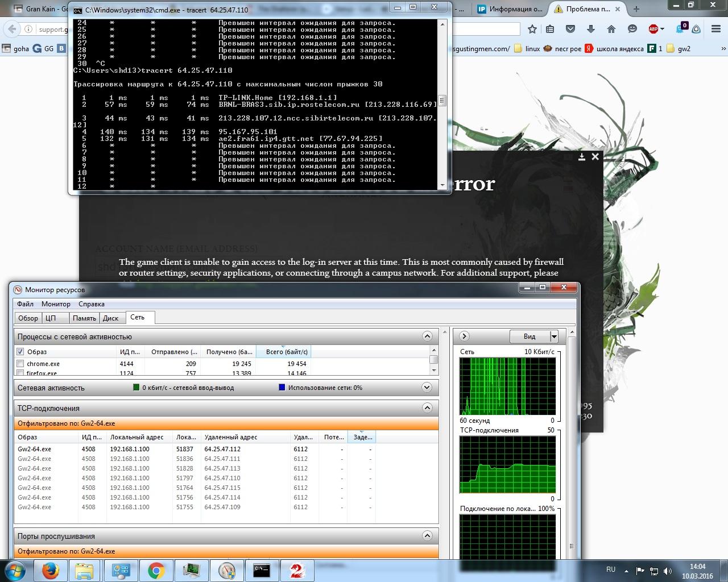Click the site info icon in the address bar
This screenshot has width=728, height=582.
[28, 29]
